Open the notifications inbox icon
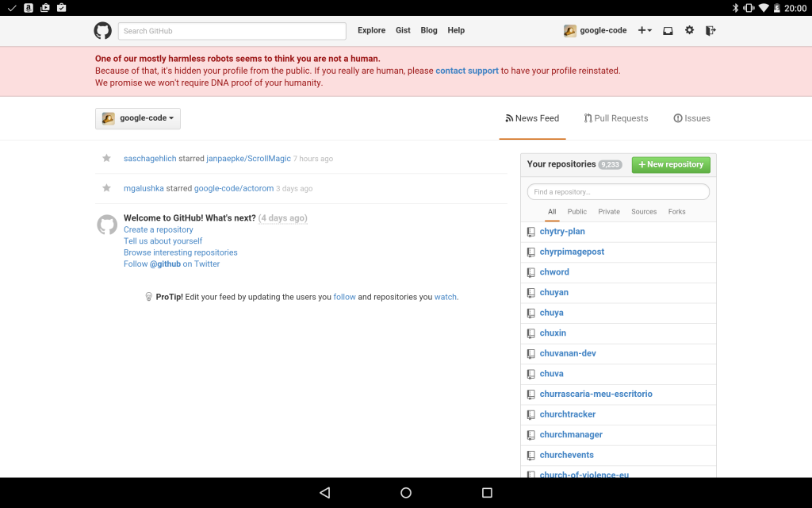Screen dimensions: 812x508 668,31
